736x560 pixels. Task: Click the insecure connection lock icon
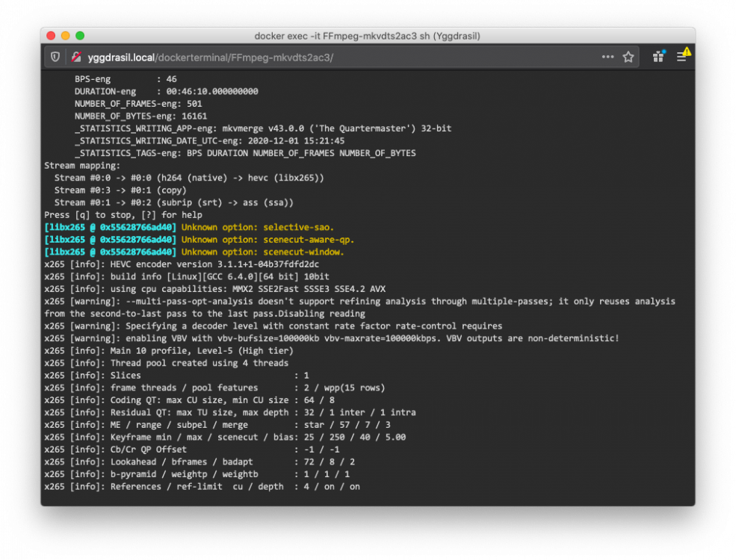pyautogui.click(x=76, y=57)
